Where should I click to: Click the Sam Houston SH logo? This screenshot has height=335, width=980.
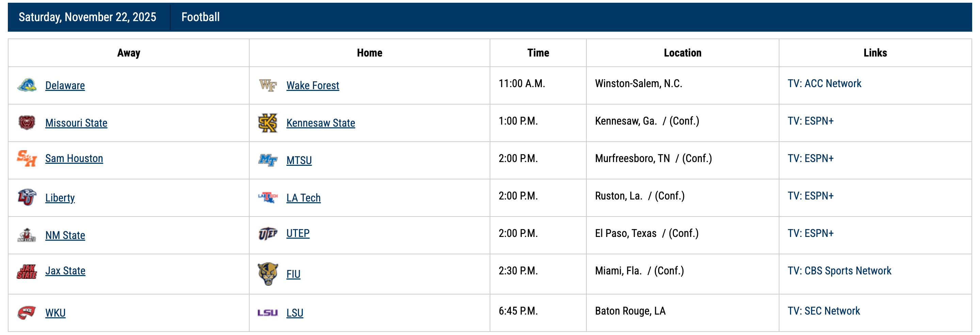(x=27, y=158)
